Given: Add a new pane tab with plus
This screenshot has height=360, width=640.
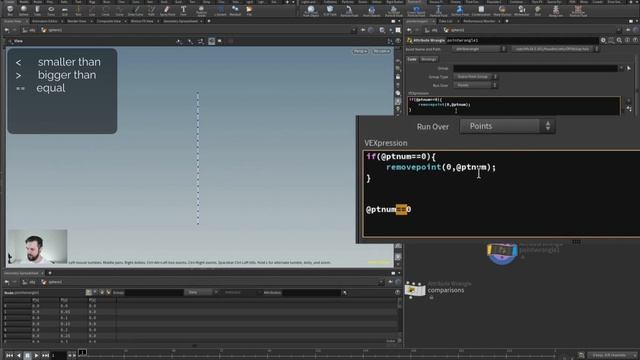Looking at the screenshot, I should point(209,21).
